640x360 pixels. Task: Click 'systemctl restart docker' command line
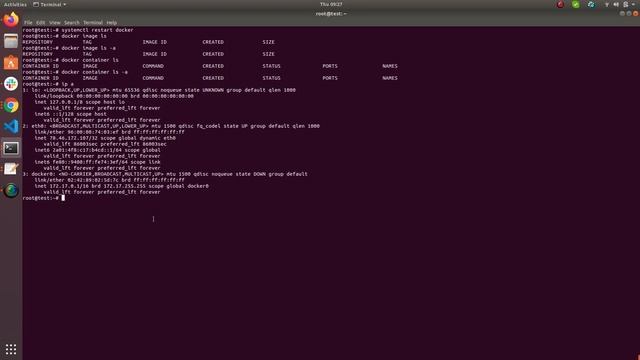[78, 30]
